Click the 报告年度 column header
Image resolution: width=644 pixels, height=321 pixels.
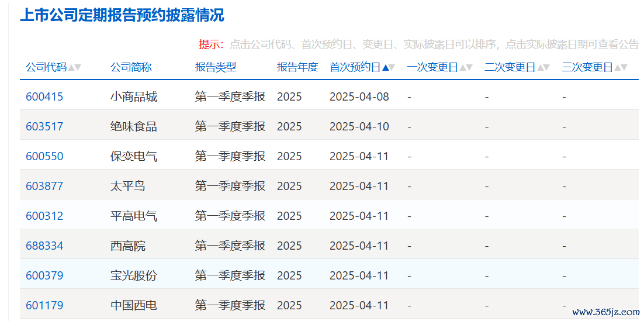pyautogui.click(x=297, y=67)
